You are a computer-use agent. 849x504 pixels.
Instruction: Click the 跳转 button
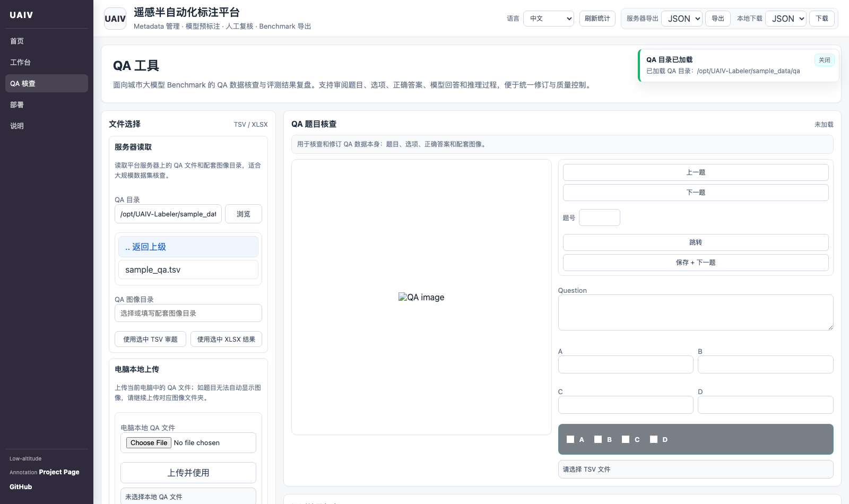[696, 242]
